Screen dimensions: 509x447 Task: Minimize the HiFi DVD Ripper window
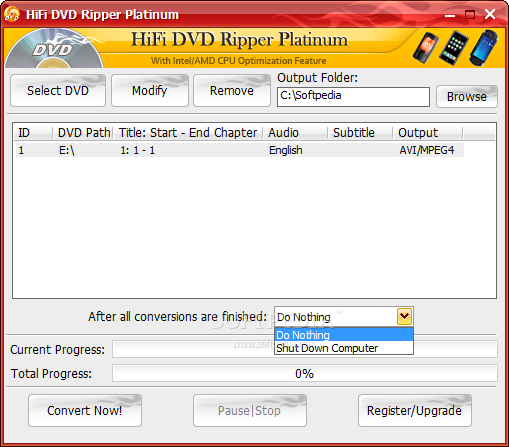(450, 15)
